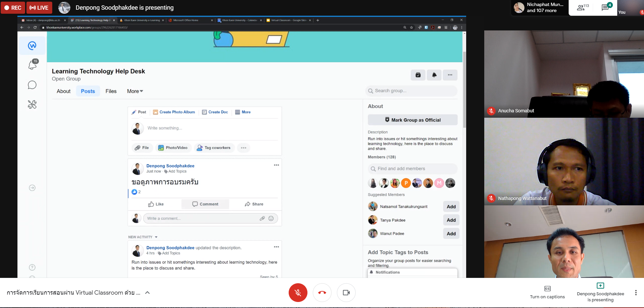The height and width of the screenshot is (308, 644).
Task: Turn on captions
Action: [547, 292]
